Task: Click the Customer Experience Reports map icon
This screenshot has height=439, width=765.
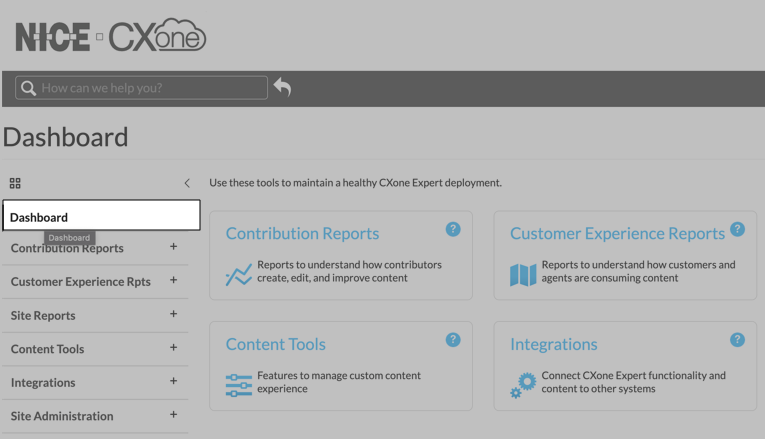Action: point(523,274)
